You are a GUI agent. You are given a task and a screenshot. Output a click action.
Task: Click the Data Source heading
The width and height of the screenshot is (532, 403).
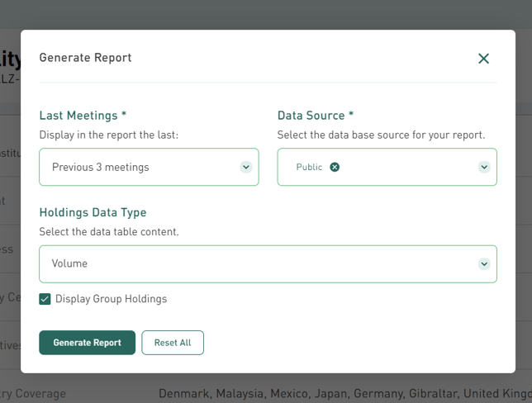tap(316, 116)
